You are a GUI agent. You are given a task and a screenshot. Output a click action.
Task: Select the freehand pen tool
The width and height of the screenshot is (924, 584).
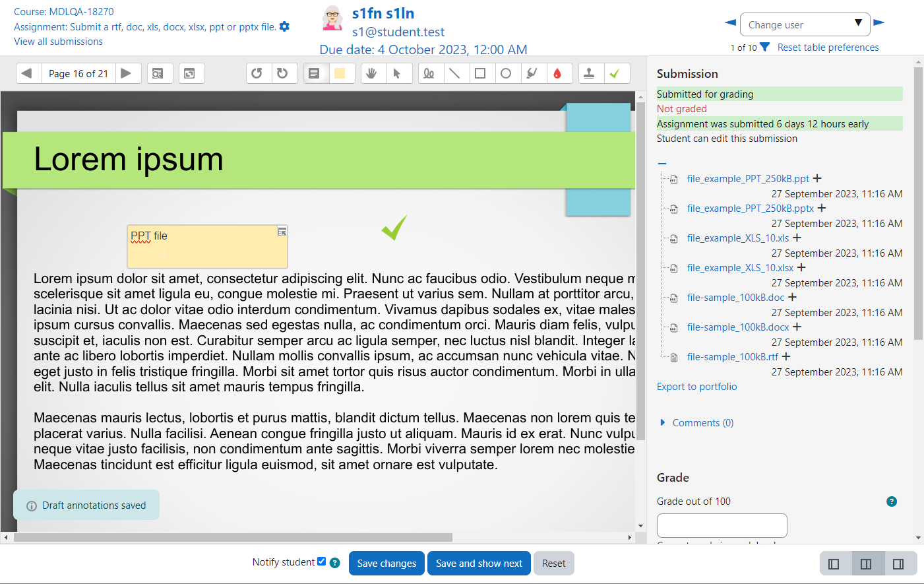coord(429,73)
